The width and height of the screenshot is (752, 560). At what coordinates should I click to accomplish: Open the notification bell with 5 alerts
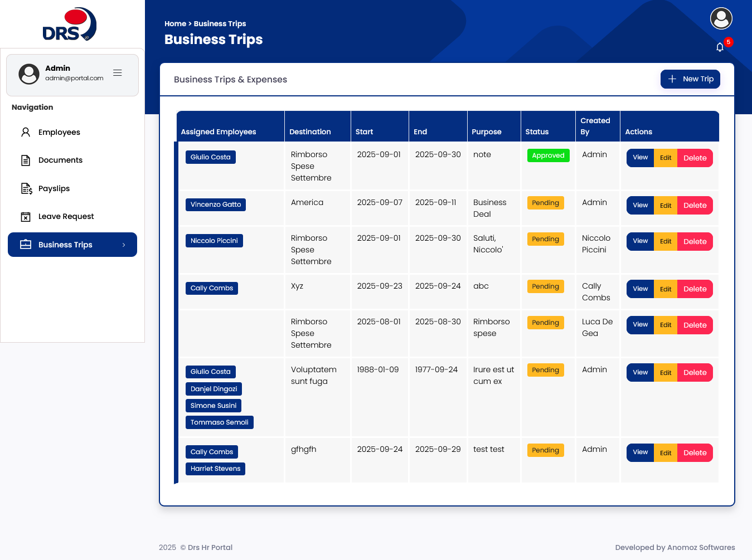[x=720, y=47]
